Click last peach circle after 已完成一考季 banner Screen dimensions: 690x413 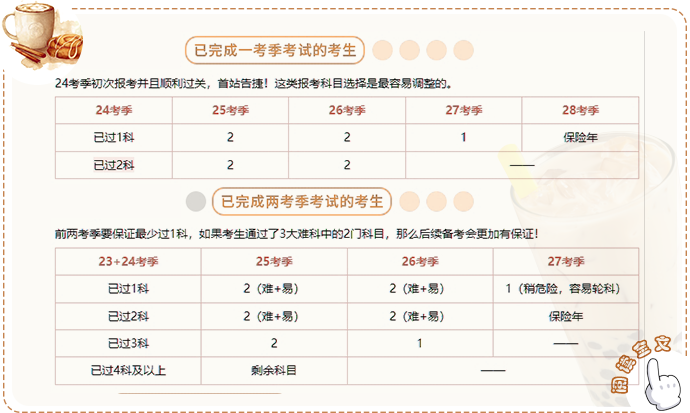(x=463, y=50)
